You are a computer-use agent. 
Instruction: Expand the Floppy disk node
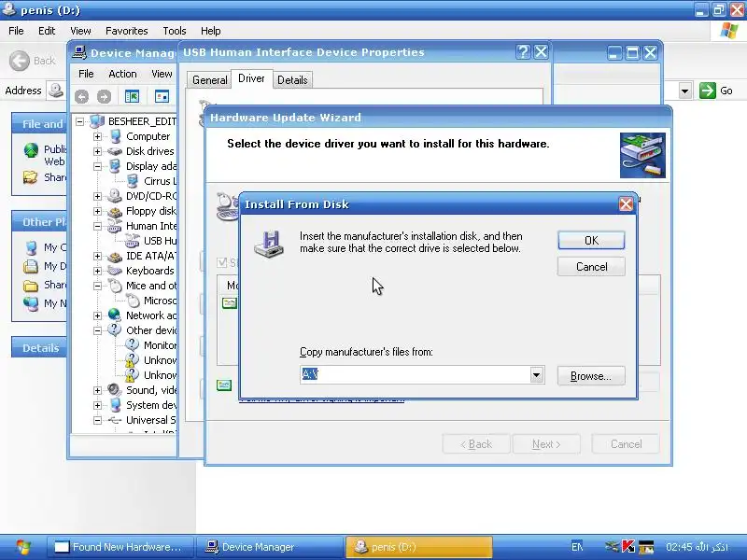click(97, 211)
